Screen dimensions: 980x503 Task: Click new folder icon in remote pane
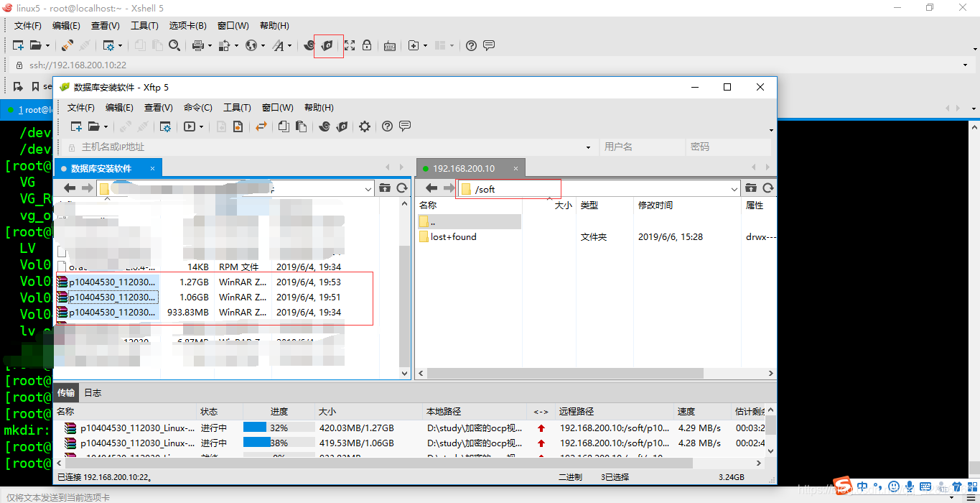tap(751, 188)
